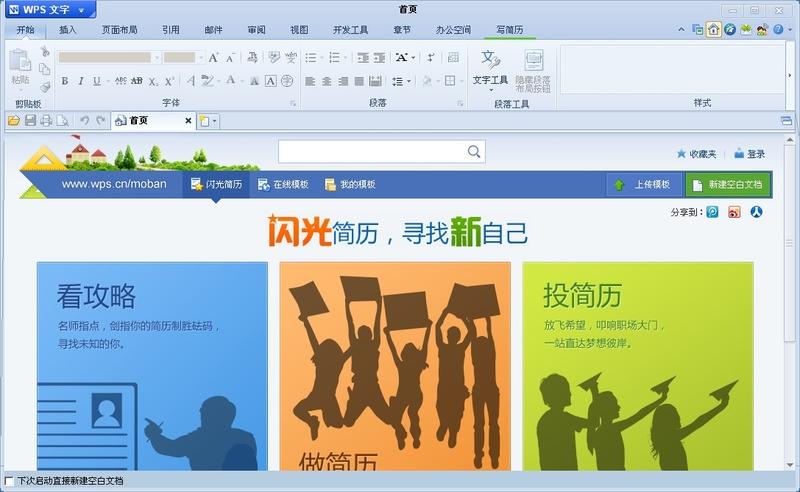Click the Print icon in quick toolbar
The width and height of the screenshot is (800, 492).
46,121
